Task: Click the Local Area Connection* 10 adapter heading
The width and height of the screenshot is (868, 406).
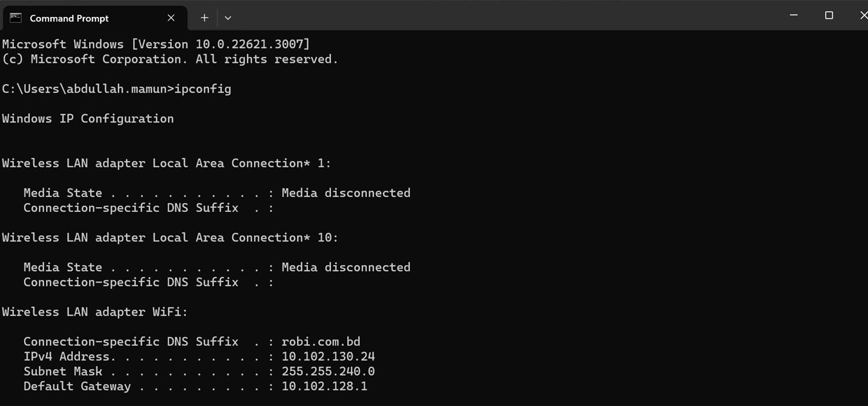Action: coord(170,237)
